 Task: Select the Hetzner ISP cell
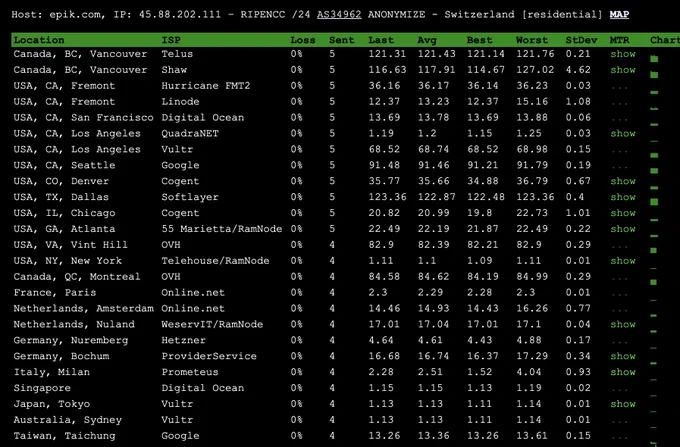(183, 340)
